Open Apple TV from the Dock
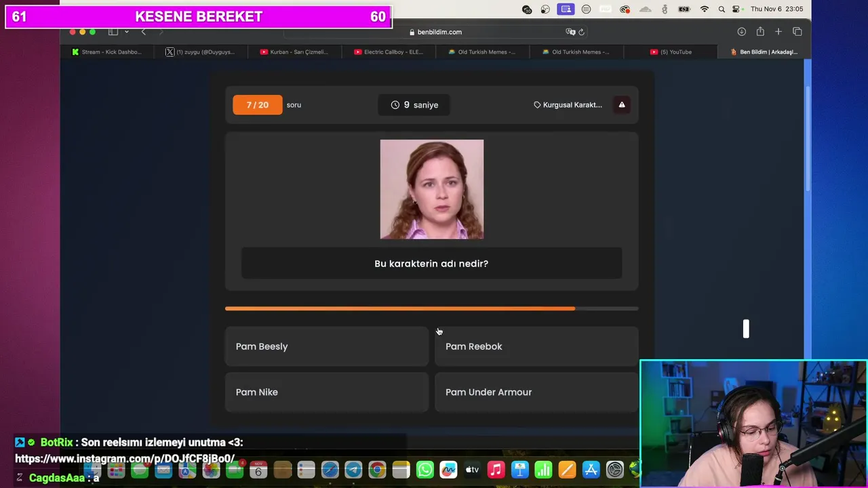This screenshot has height=488, width=868. [472, 470]
